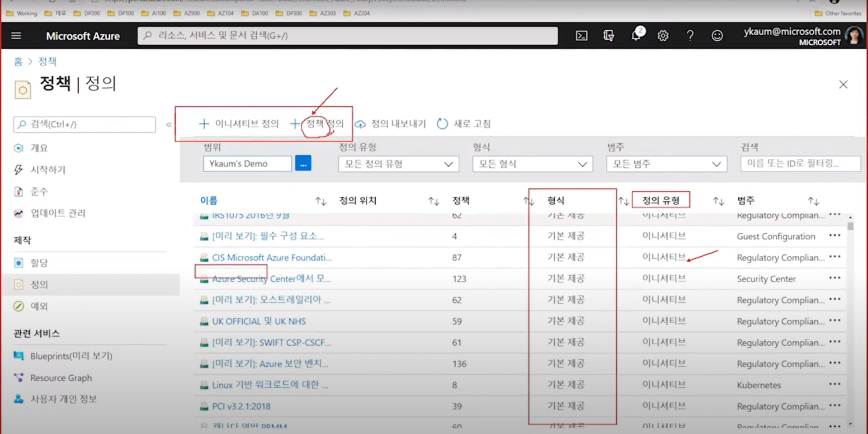Open Azure Security Center에서 모... definition
868x434 pixels.
pos(271,279)
